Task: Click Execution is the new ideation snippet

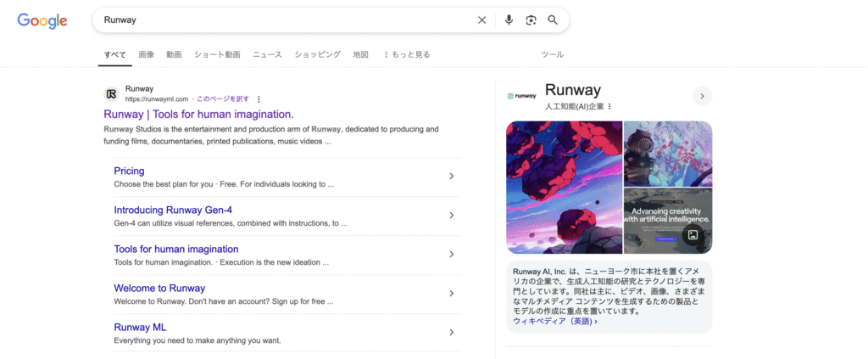Action: coord(275,262)
